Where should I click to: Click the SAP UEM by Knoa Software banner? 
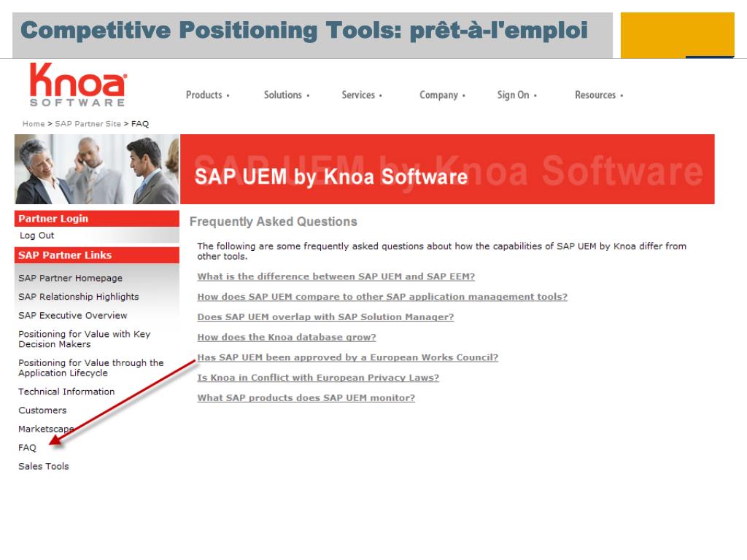point(447,169)
